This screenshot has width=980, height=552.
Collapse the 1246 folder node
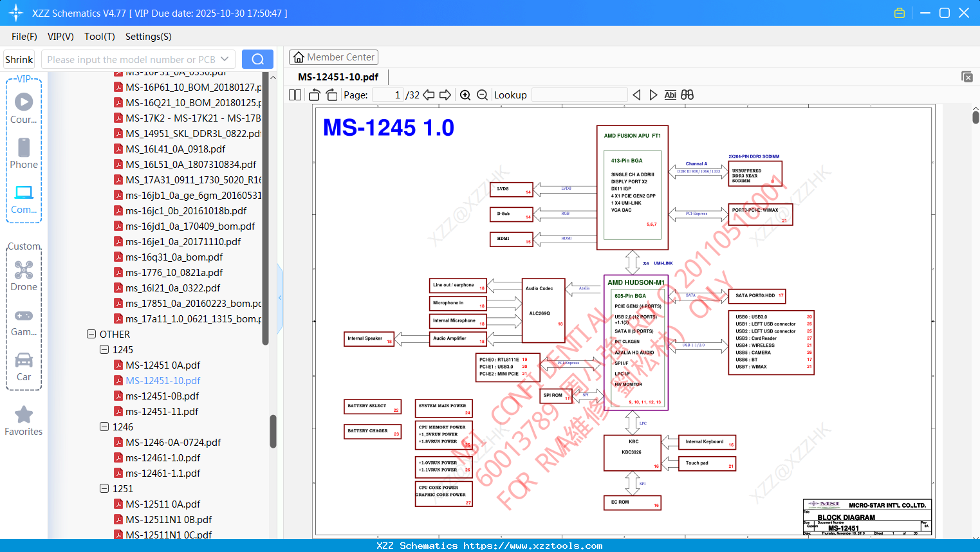pyautogui.click(x=104, y=427)
